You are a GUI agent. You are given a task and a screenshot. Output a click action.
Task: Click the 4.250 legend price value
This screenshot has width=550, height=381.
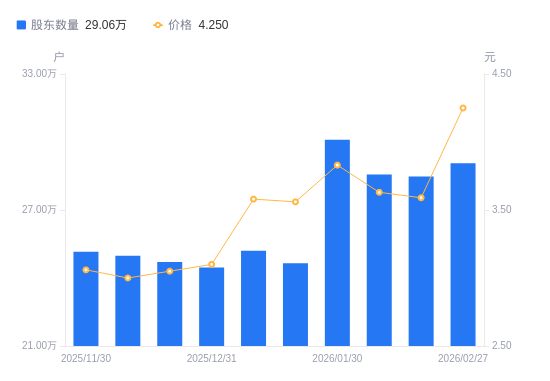(213, 25)
